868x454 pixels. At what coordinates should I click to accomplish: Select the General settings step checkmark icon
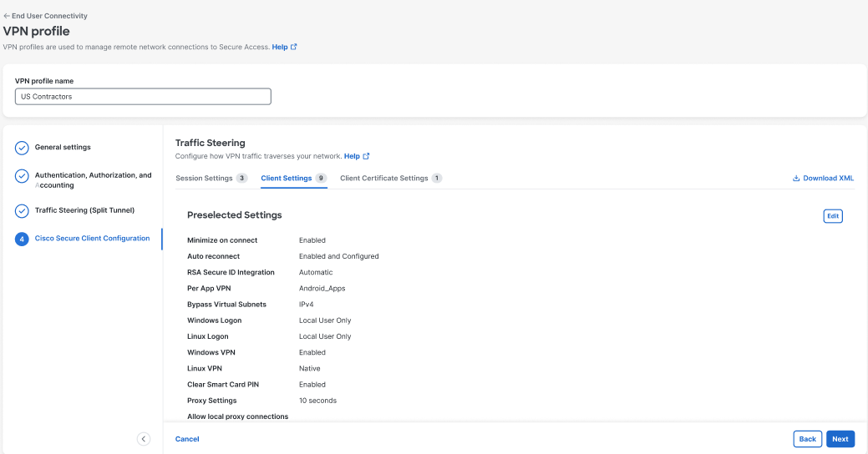[23, 149]
